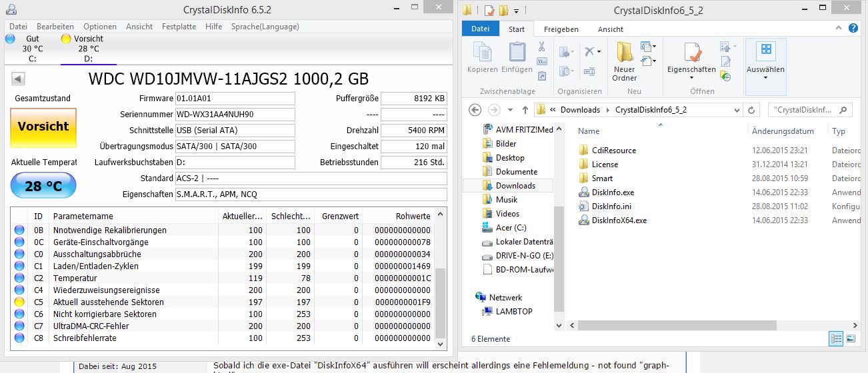
Task: Open the blue Datei tab in Explorer
Action: point(480,29)
